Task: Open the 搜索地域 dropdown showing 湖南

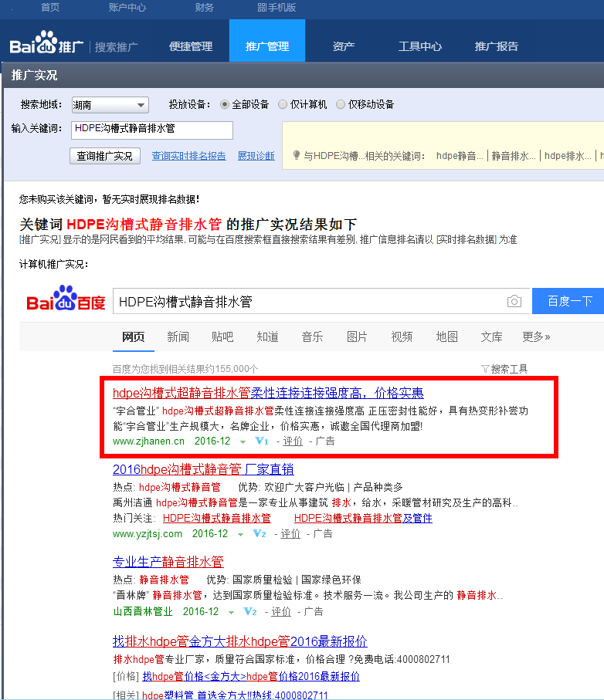Action: 110,105
